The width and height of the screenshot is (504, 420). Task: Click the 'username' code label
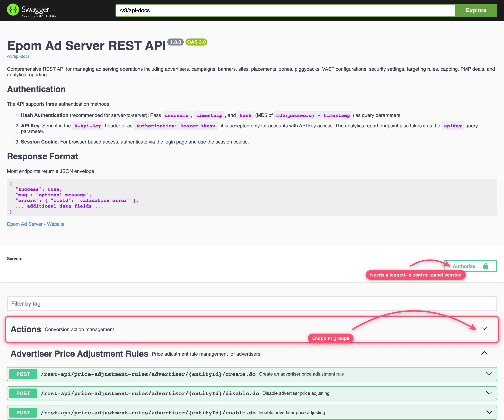(x=176, y=115)
